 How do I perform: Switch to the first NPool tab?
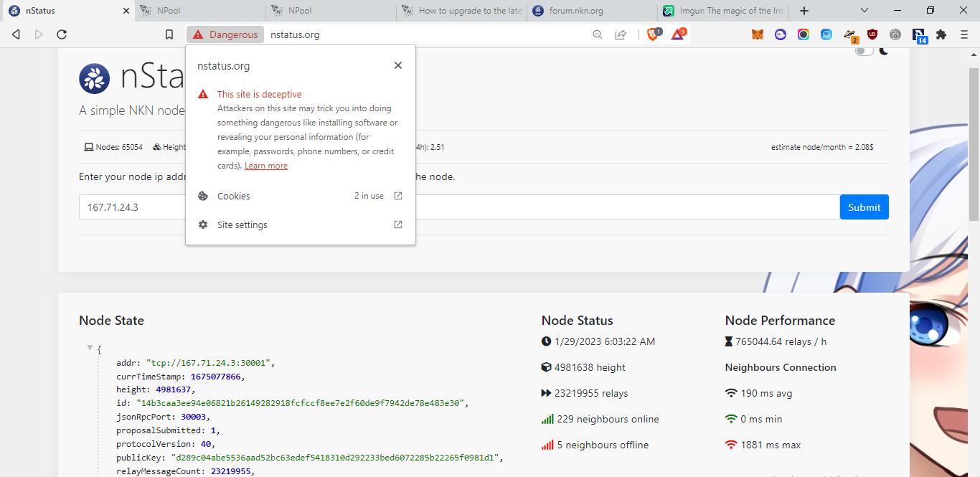pyautogui.click(x=201, y=11)
